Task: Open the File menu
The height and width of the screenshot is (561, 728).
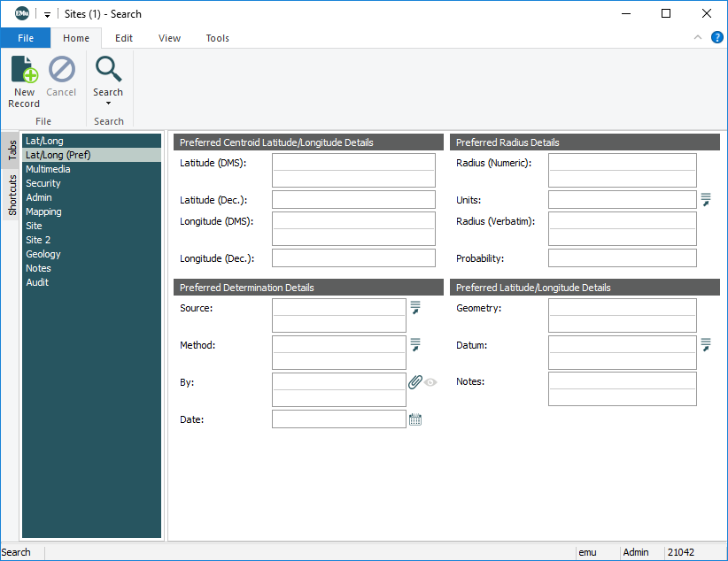Action: [26, 38]
